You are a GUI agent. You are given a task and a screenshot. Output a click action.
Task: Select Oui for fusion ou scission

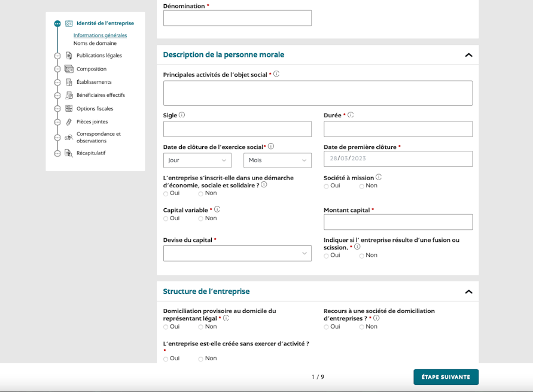[327, 256]
